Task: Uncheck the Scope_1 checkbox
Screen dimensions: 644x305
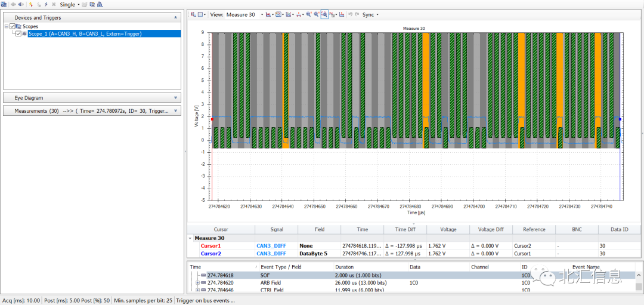Action: click(x=18, y=34)
